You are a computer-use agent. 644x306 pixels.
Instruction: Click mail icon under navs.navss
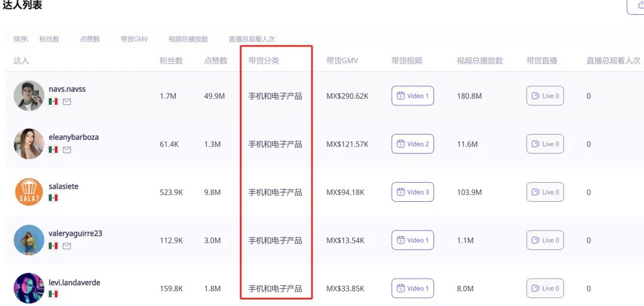[x=67, y=101]
